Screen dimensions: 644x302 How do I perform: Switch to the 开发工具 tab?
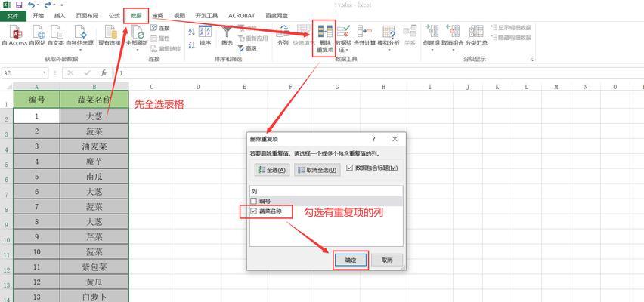tap(206, 16)
